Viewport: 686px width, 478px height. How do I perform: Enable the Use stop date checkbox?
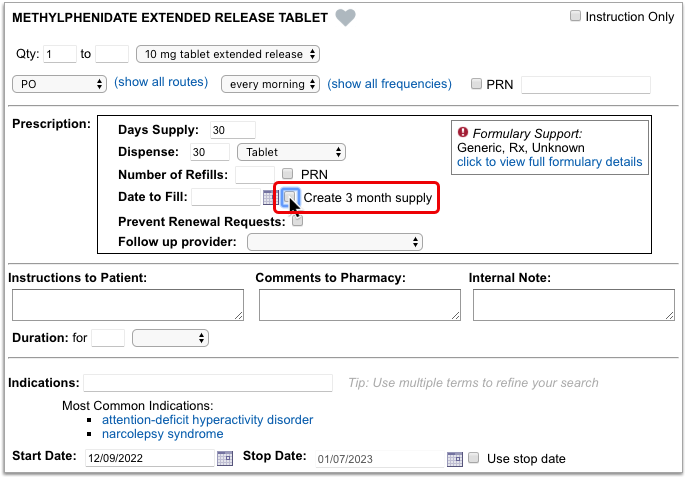pos(473,458)
